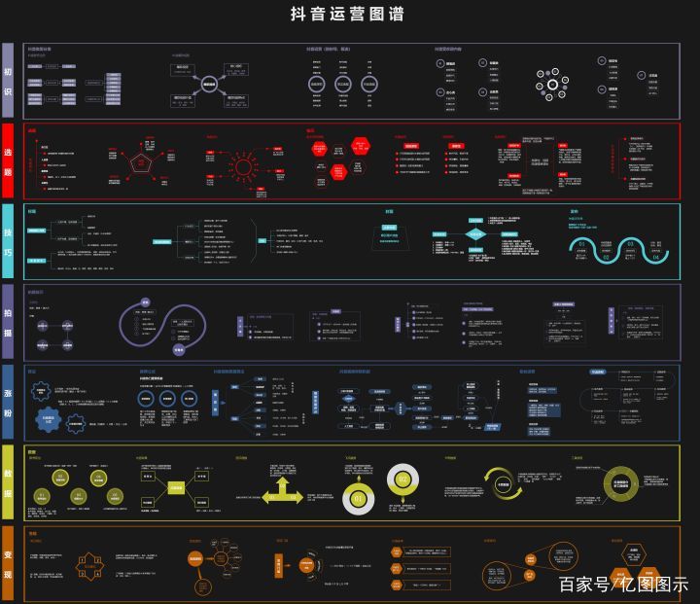Click the teal trapezoid under 封面 heading
The height and width of the screenshot is (604, 700).
[x=389, y=238]
